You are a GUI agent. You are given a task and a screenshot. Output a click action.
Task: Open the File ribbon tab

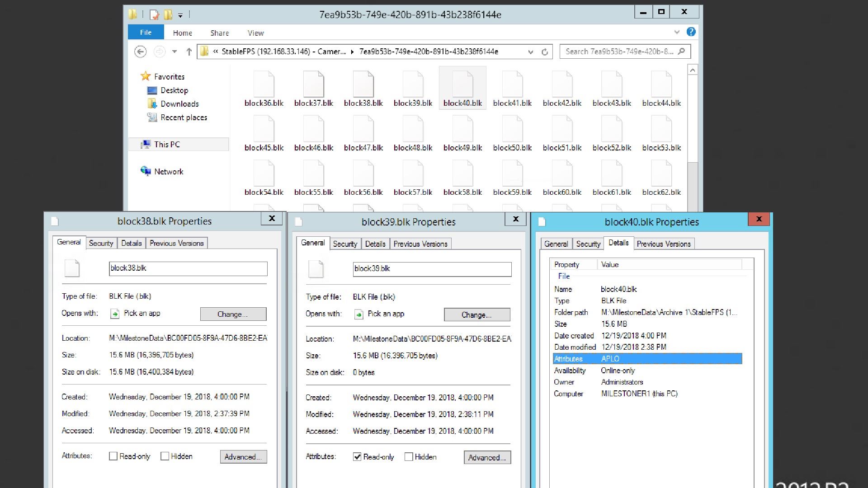tap(146, 32)
